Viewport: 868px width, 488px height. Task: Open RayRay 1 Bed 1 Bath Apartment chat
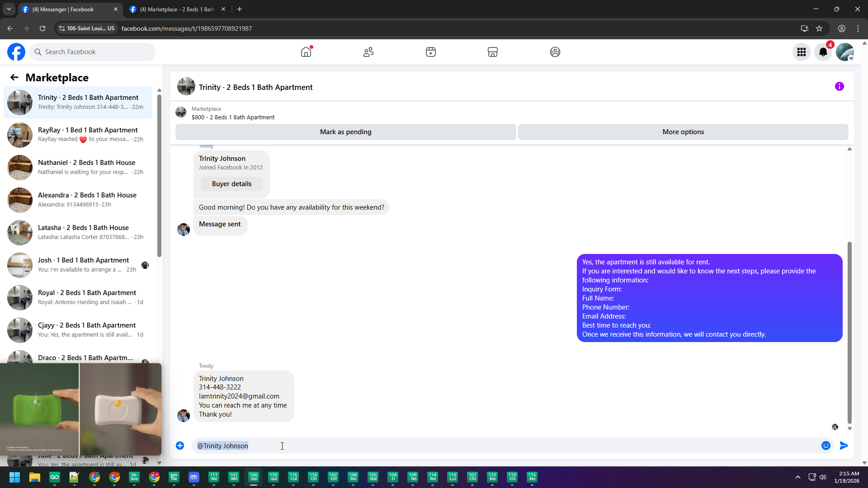[78, 135]
